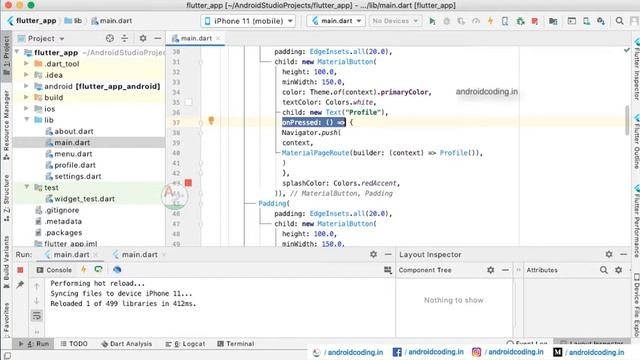The height and width of the screenshot is (360, 640).
Task: Expand the android folder arrow
Action: pos(26,86)
